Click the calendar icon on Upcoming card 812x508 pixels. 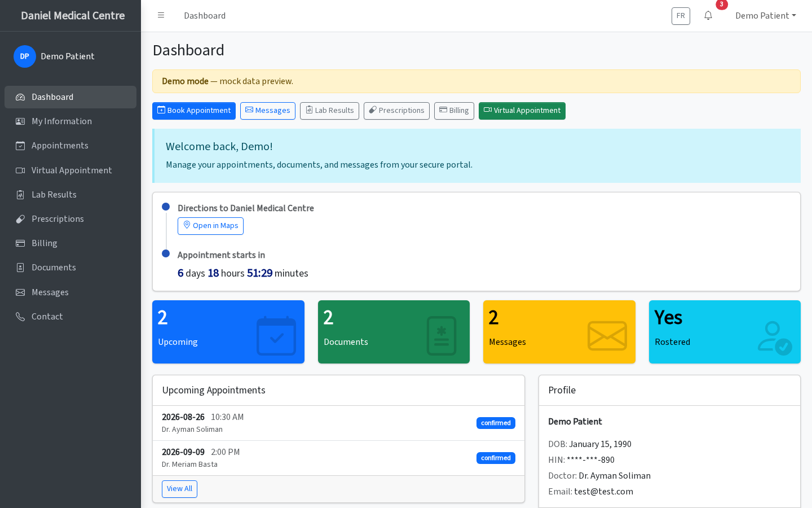coord(276,336)
